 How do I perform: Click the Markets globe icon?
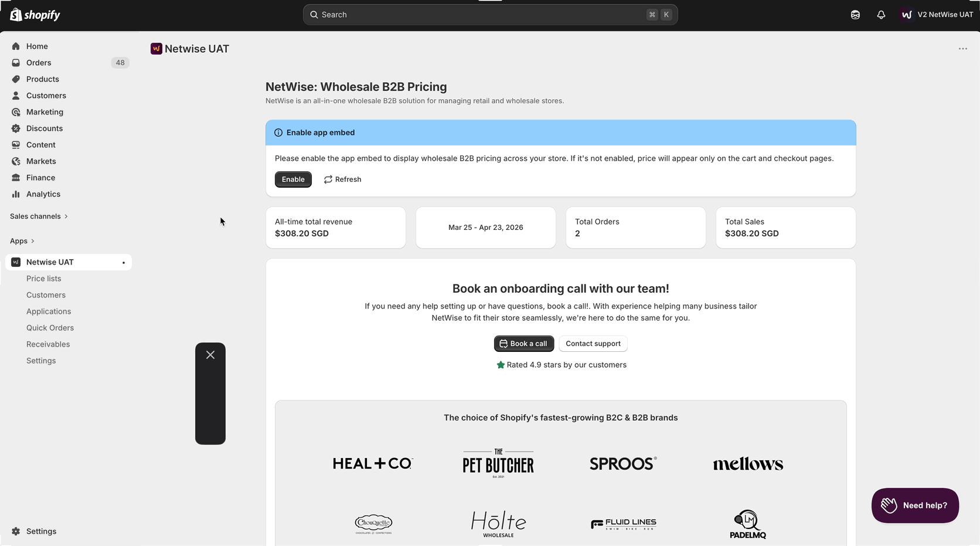(x=16, y=161)
